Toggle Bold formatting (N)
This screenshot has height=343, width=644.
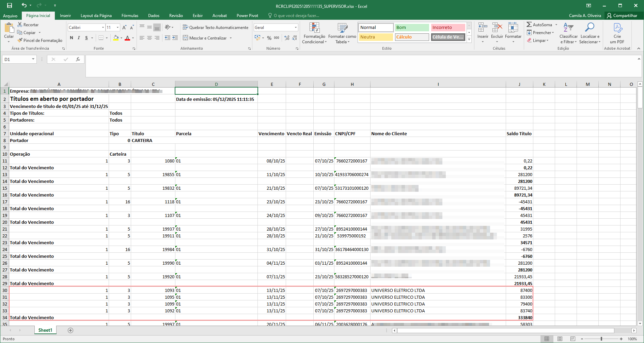pos(72,38)
